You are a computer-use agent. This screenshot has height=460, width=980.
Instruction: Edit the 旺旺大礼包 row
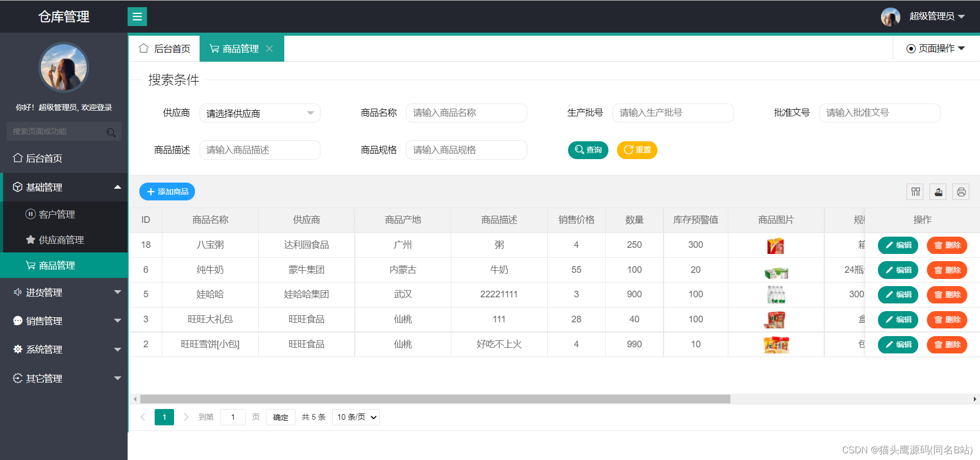[x=898, y=320]
